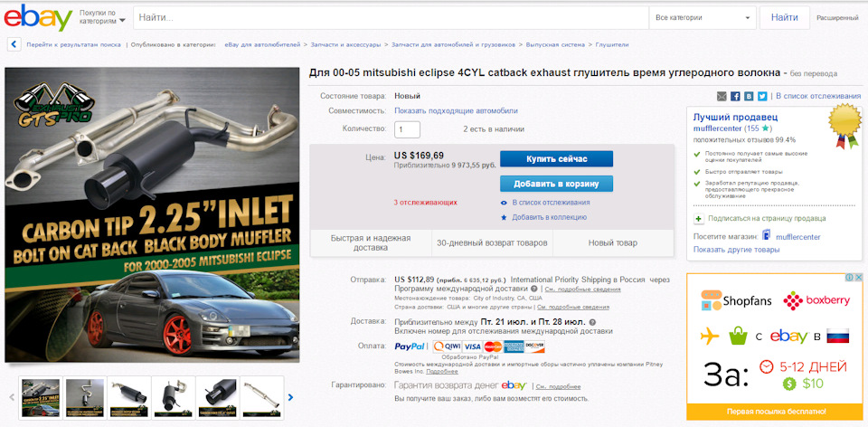Click the Найти search button

point(785,18)
